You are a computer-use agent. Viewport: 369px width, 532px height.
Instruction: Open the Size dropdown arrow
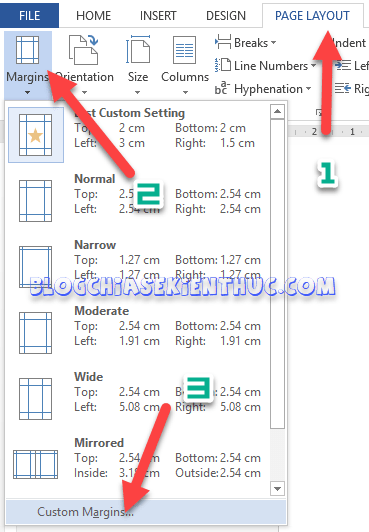pos(138,92)
